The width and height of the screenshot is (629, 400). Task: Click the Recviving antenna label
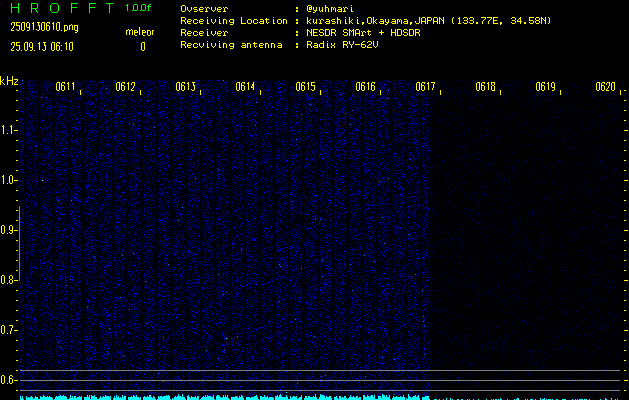(x=231, y=45)
